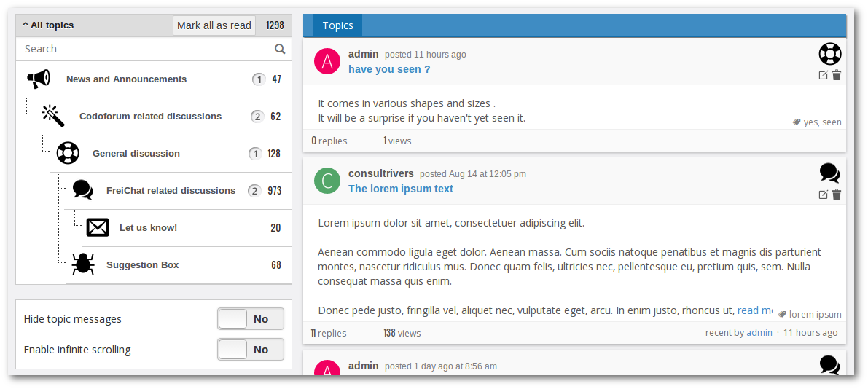Click the bug Suggestion Box icon
The height and width of the screenshot is (389, 868).
pyautogui.click(x=83, y=264)
